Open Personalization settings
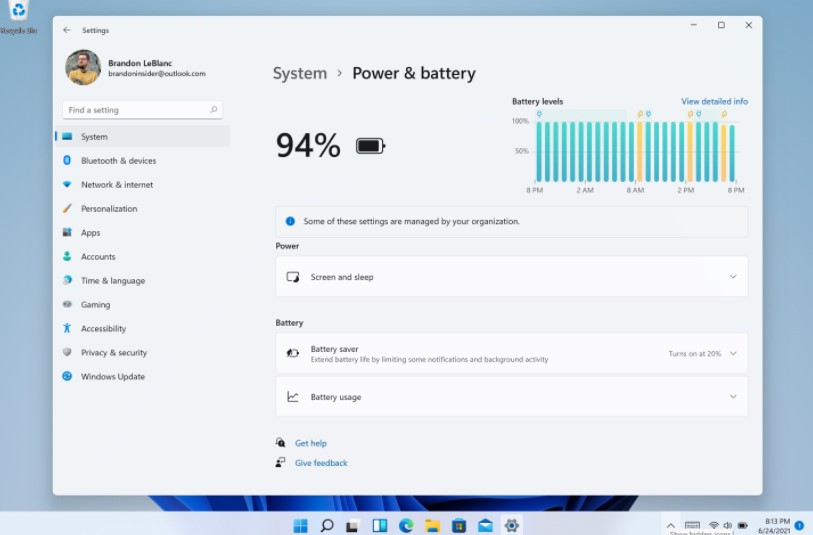 tap(143, 208)
